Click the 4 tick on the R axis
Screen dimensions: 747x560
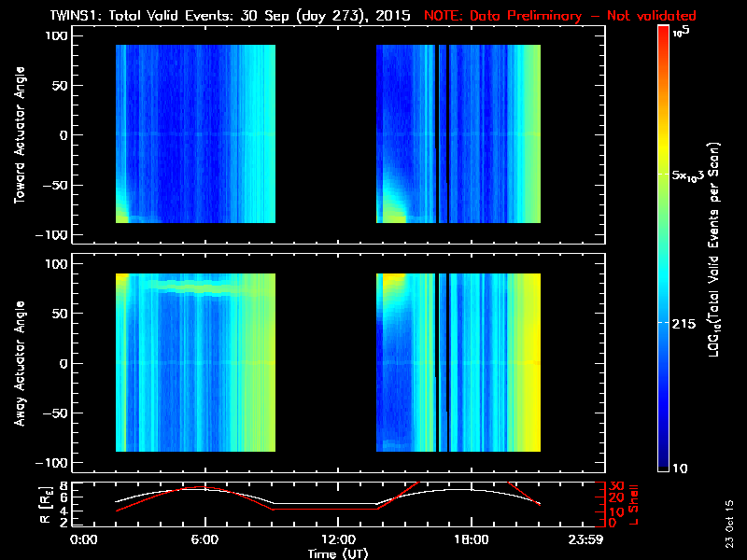pyautogui.click(x=63, y=511)
